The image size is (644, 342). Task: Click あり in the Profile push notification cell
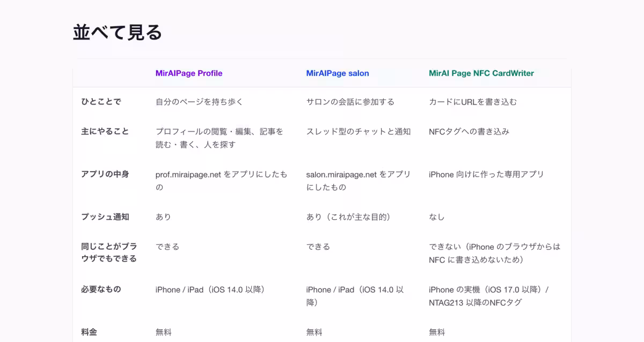click(x=163, y=217)
